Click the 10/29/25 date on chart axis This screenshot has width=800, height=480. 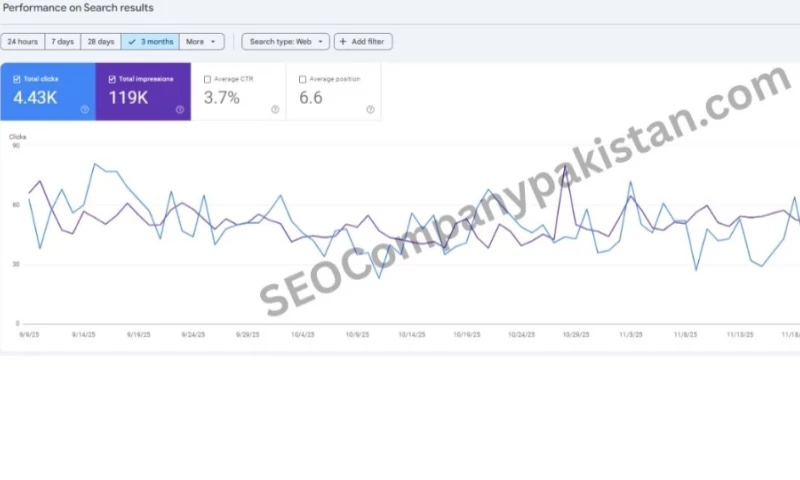576,335
